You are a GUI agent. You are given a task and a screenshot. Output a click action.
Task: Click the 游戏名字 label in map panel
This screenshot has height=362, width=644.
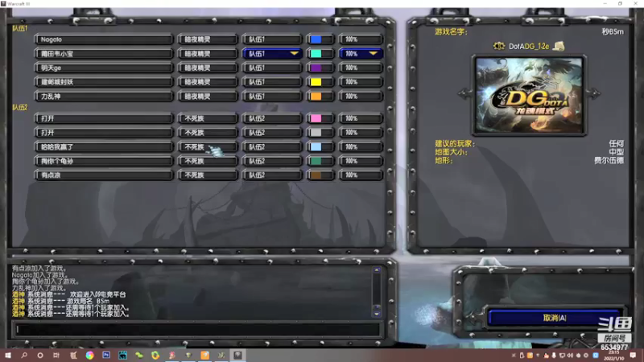(x=451, y=31)
